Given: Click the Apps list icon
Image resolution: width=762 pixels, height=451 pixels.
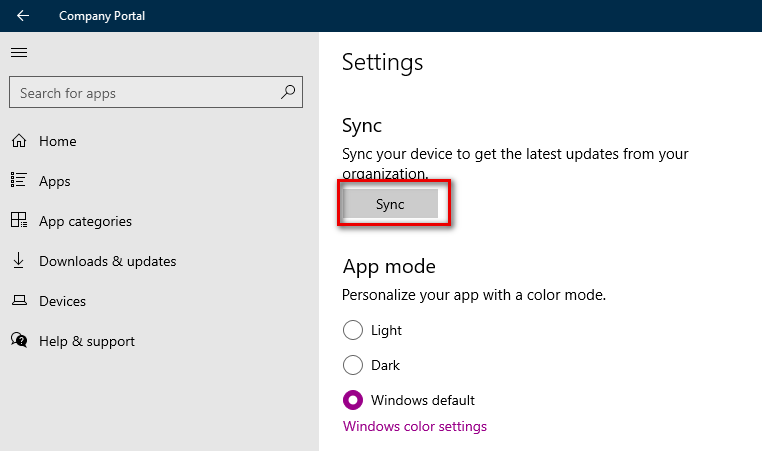Looking at the screenshot, I should 18,181.
